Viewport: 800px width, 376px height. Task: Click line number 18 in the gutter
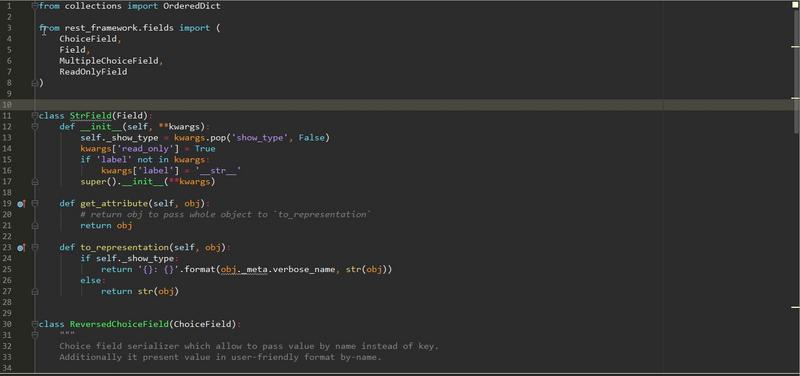[x=7, y=192]
